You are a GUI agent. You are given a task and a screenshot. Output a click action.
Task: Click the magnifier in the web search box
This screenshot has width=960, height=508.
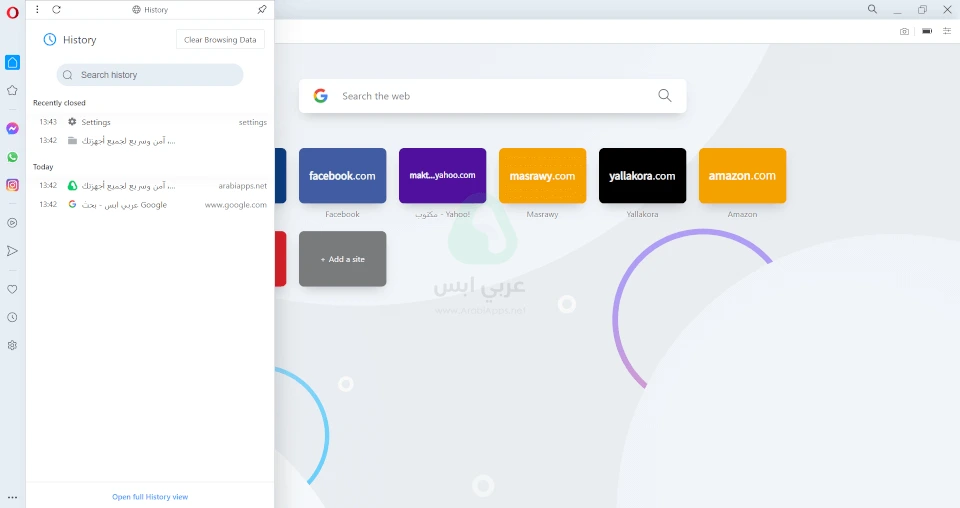tap(665, 95)
